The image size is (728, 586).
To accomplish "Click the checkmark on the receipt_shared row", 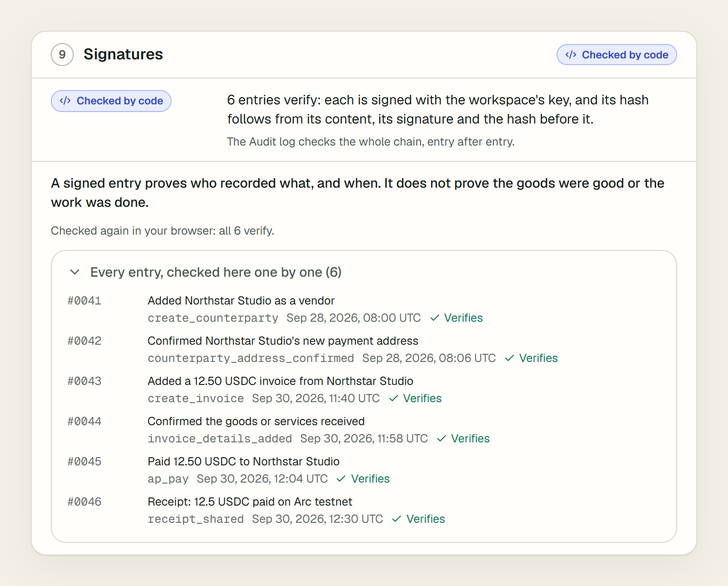I will 397,519.
